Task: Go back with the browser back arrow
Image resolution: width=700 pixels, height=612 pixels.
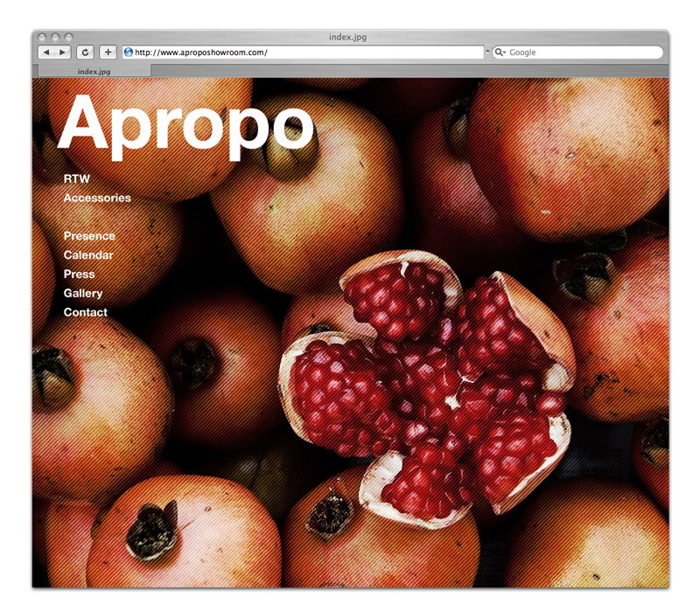Action: coord(46,52)
